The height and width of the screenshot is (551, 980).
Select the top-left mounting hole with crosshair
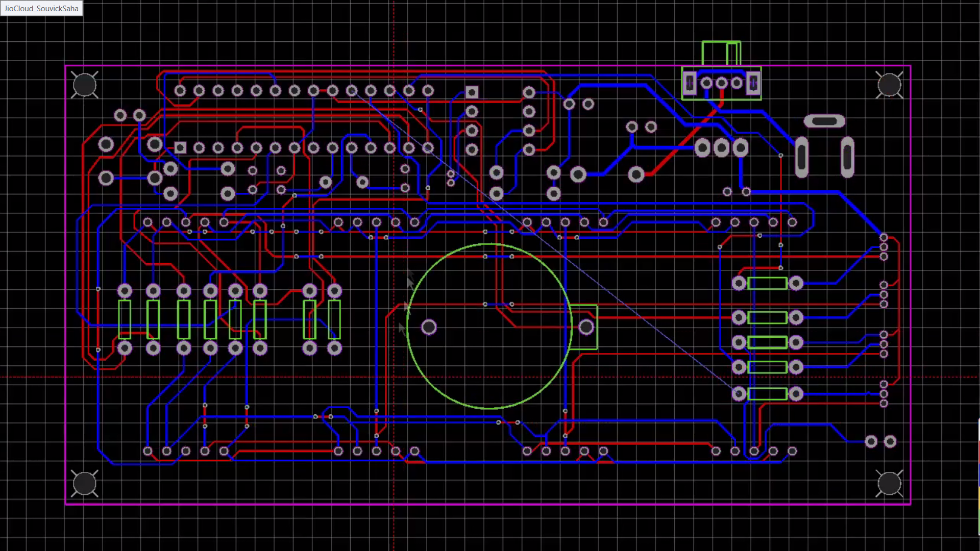point(85,85)
